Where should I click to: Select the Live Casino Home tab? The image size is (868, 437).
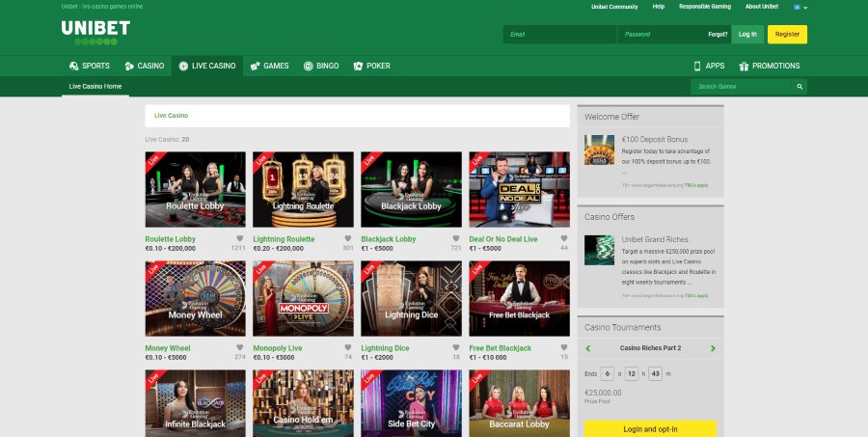coord(95,87)
